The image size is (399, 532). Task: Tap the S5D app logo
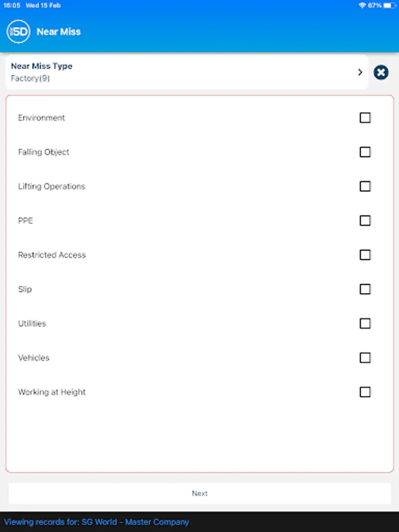click(x=18, y=31)
